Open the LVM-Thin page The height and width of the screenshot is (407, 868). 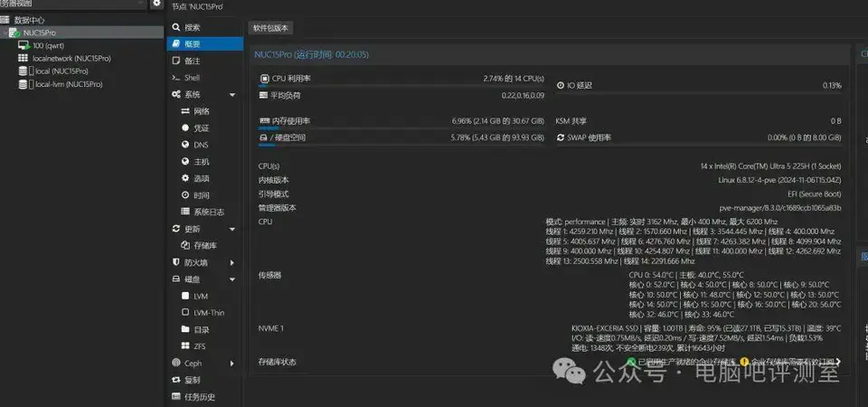click(x=209, y=312)
